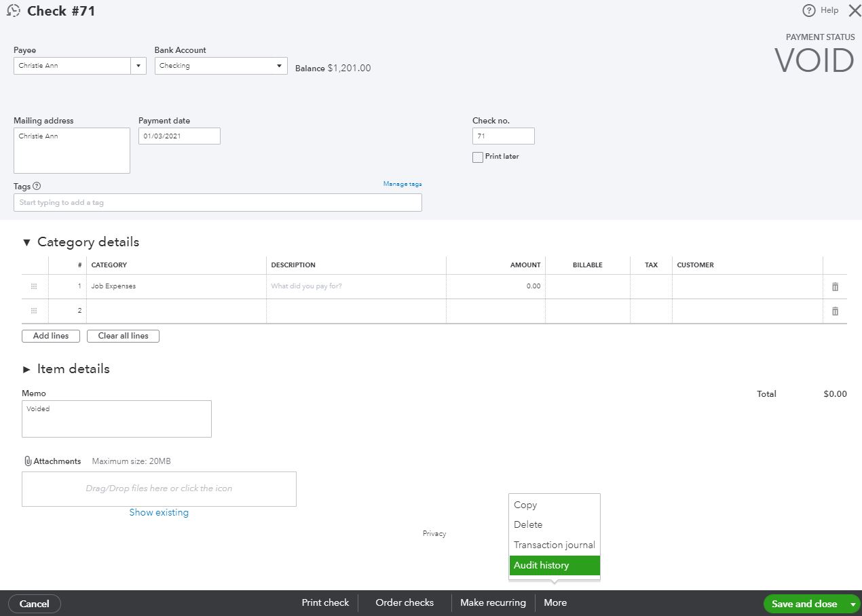The image size is (862, 616).
Task: Click the Attachments paperclip icon
Action: 28,461
